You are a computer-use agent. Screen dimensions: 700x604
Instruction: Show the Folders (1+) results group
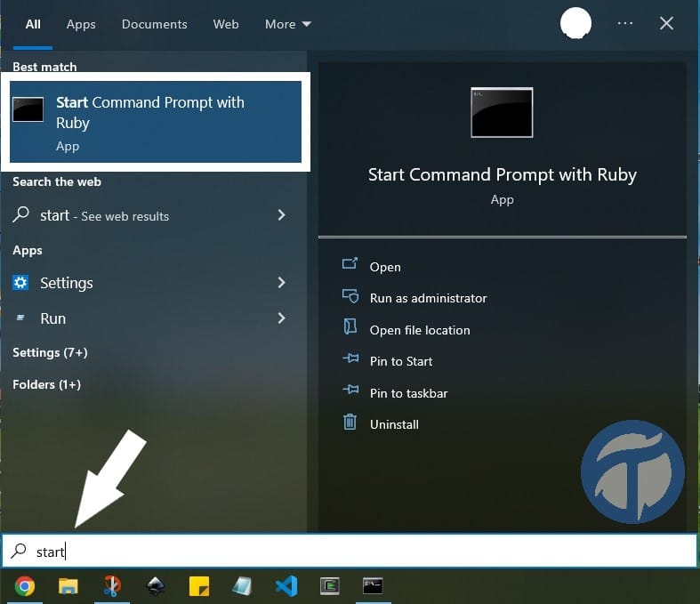point(47,384)
